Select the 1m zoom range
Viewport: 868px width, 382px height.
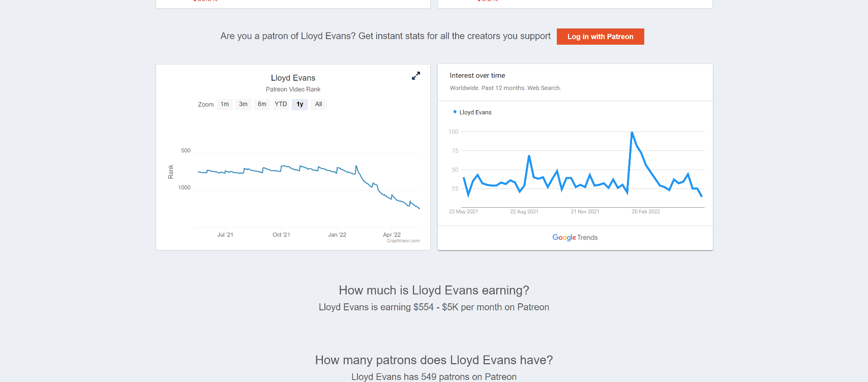tap(225, 104)
